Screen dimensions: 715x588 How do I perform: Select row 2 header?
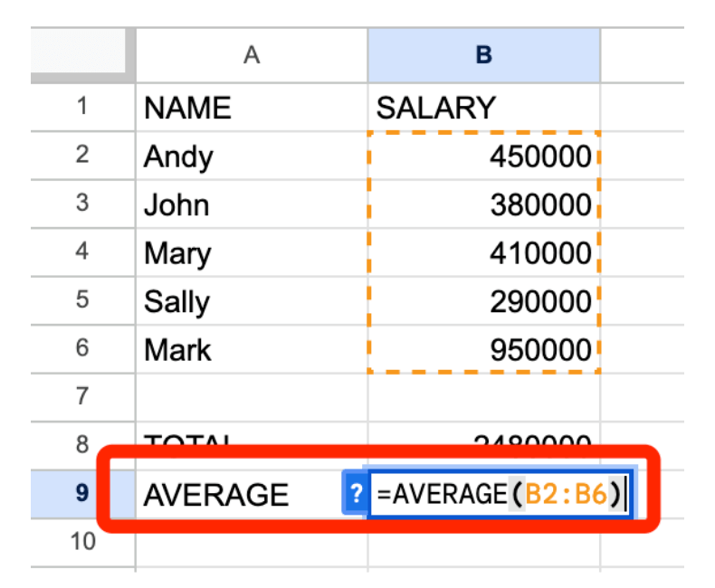tap(82, 155)
